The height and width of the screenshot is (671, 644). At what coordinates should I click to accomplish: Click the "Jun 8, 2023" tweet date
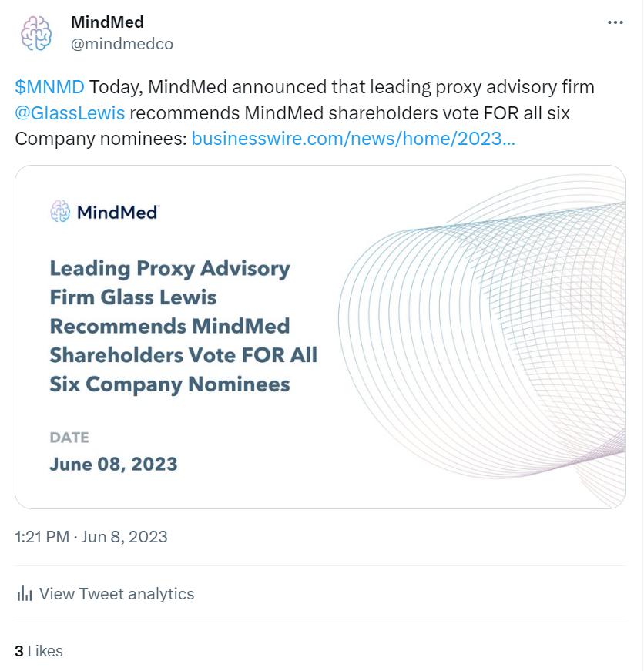tap(125, 537)
